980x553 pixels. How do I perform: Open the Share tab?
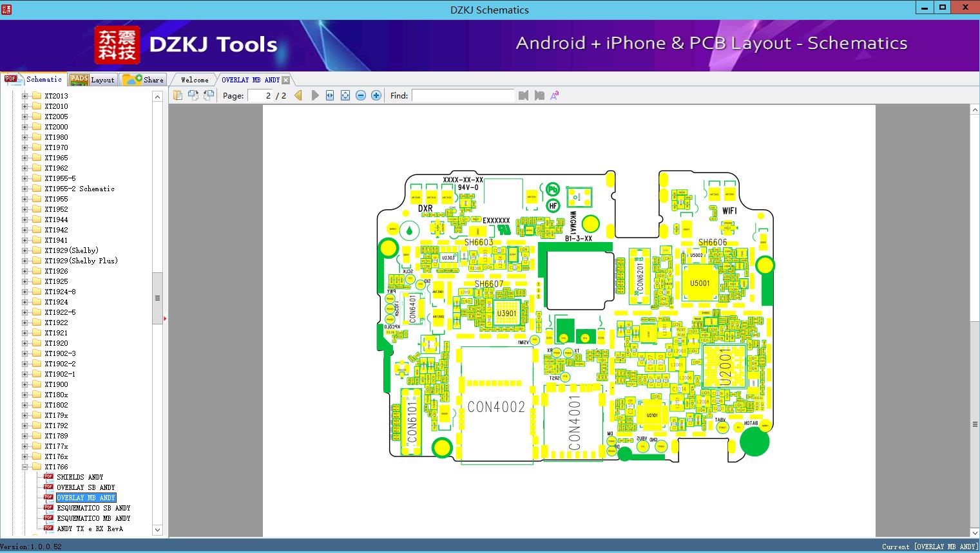[x=143, y=79]
